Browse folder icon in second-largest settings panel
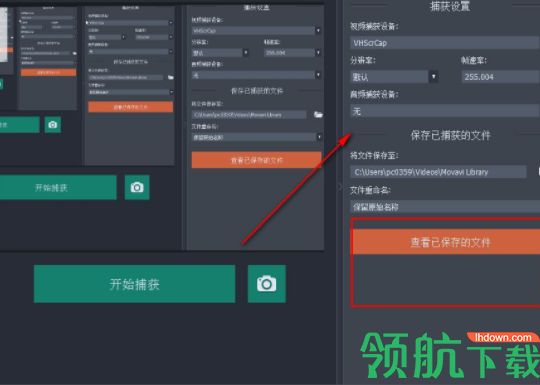540x385 pixels. click(x=318, y=115)
